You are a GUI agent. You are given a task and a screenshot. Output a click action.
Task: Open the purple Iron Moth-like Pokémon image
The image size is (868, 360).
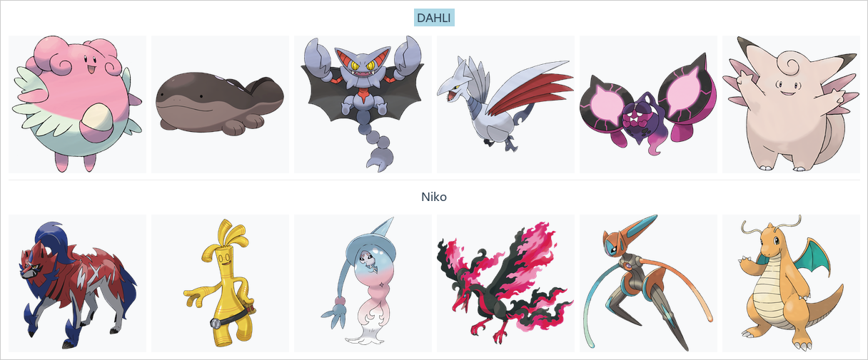648,104
